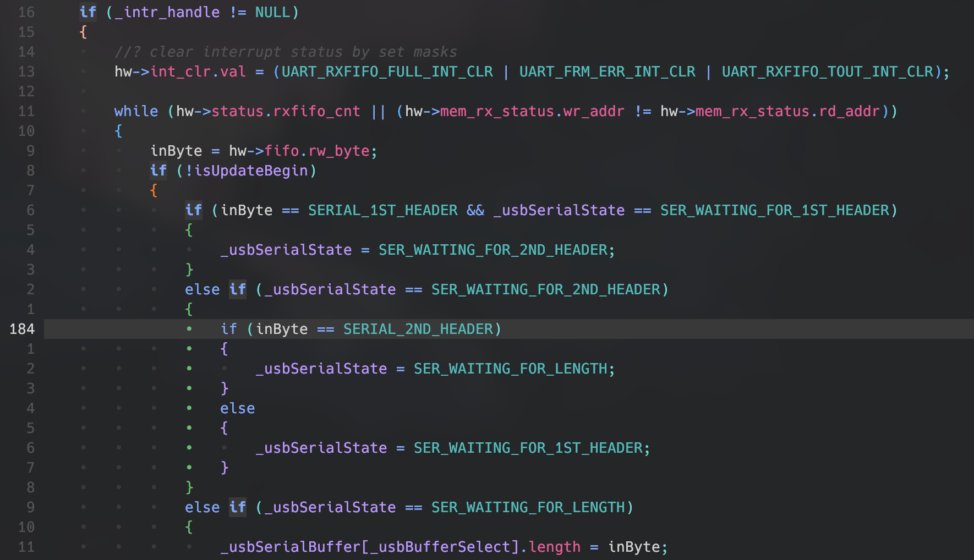The height and width of the screenshot is (560, 974).
Task: Select the SERIAL_1ST_HEADER constant
Action: (382, 210)
